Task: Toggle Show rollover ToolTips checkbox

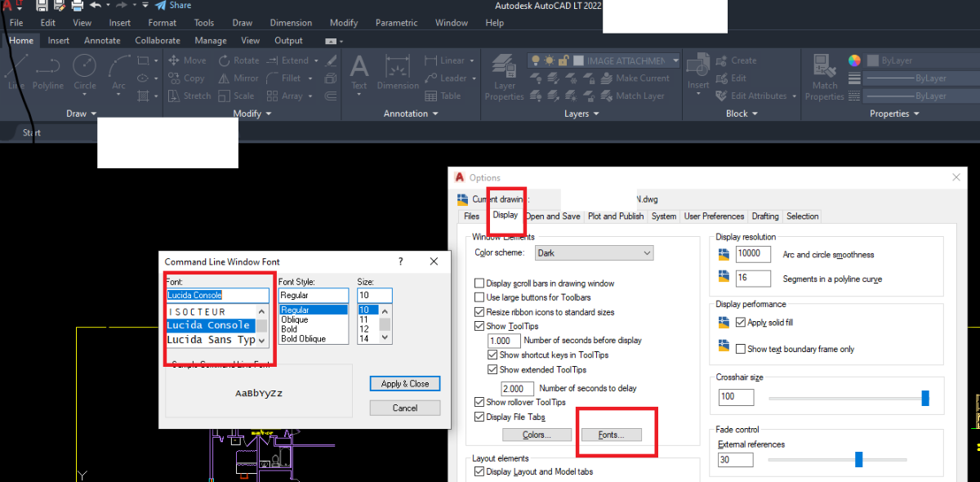Action: click(479, 402)
